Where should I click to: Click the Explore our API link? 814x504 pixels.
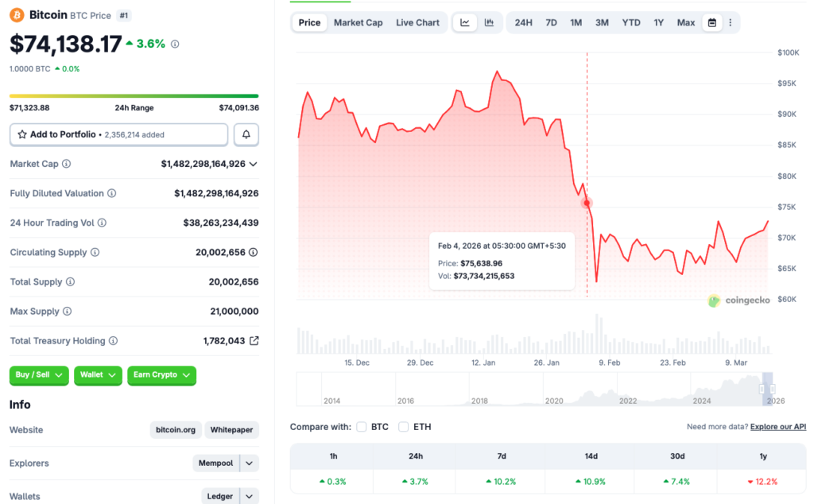777,426
